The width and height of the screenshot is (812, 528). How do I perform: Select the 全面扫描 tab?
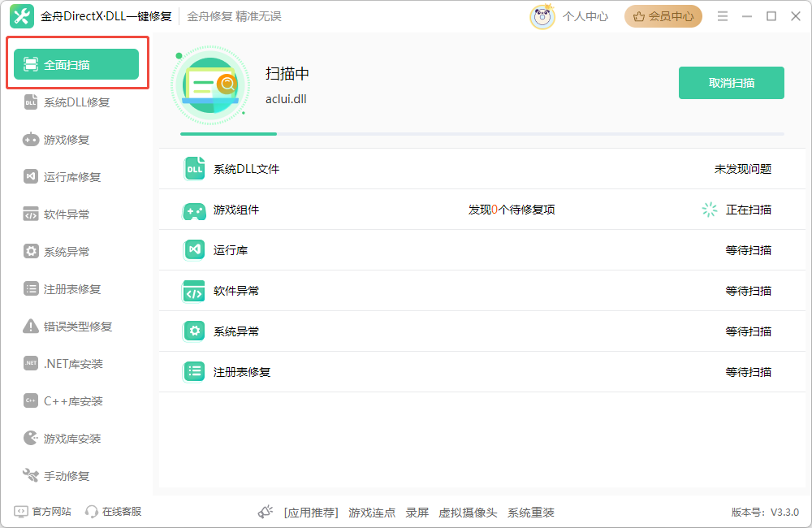tap(76, 64)
